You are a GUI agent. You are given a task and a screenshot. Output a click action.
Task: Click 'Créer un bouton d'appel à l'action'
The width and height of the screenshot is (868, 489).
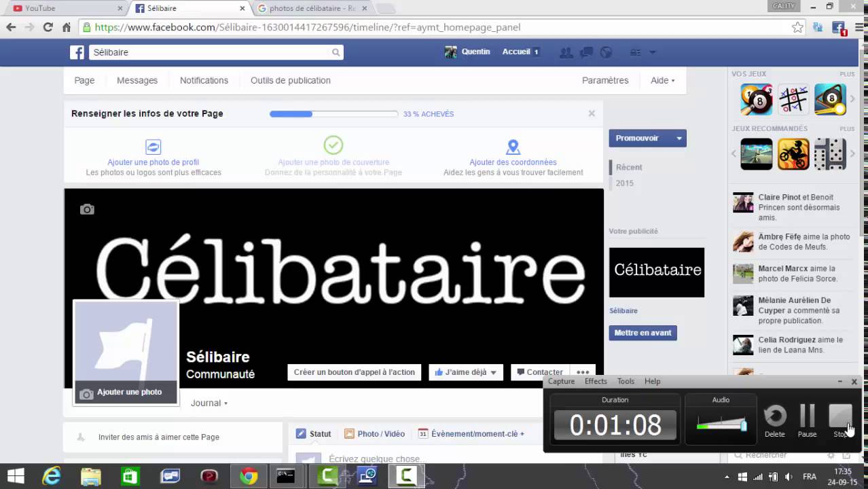pos(355,372)
